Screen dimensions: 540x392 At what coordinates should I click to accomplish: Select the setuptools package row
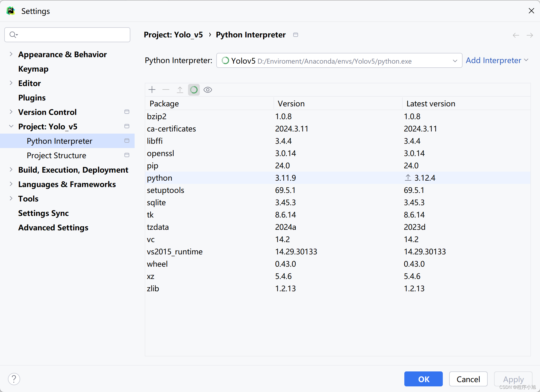coord(166,190)
